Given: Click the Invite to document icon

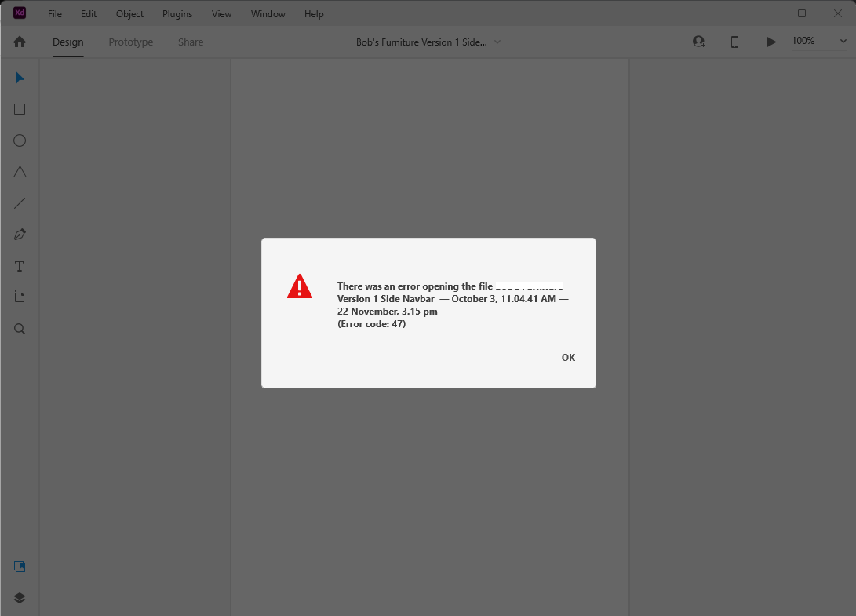Looking at the screenshot, I should click(x=699, y=42).
